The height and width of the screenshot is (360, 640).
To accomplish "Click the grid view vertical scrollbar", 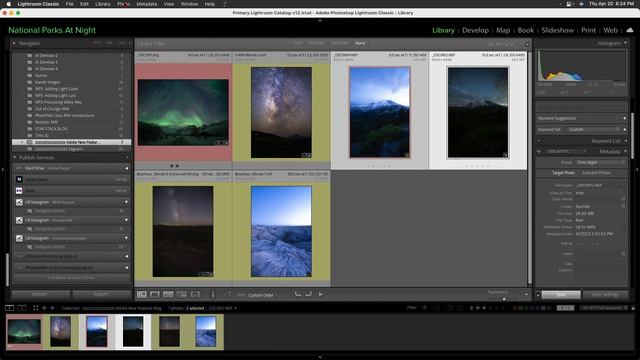I will [530, 167].
